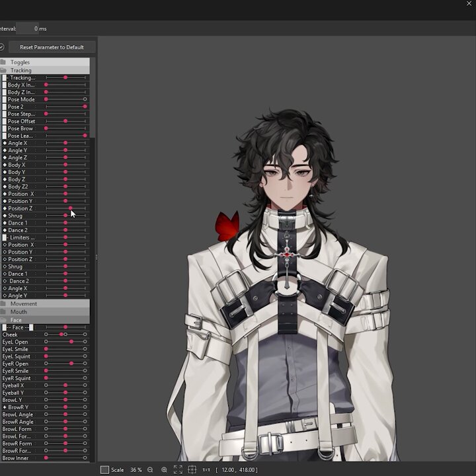Select the 'EyeR Smile' parameter label

click(x=15, y=371)
